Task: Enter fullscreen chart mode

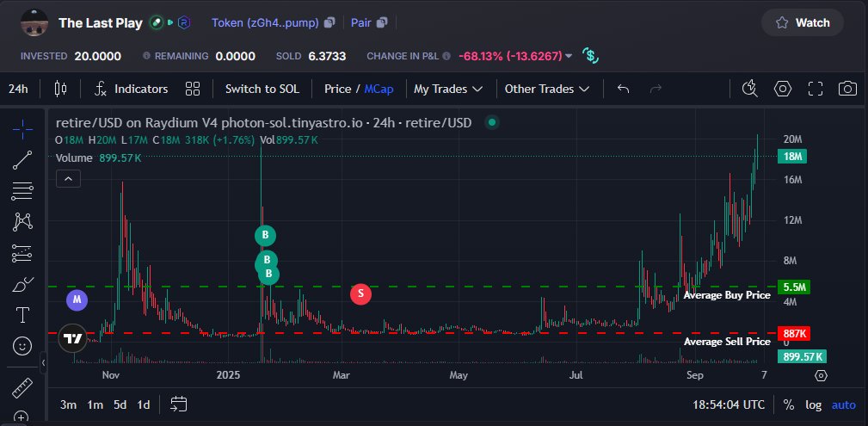Action: (816, 89)
